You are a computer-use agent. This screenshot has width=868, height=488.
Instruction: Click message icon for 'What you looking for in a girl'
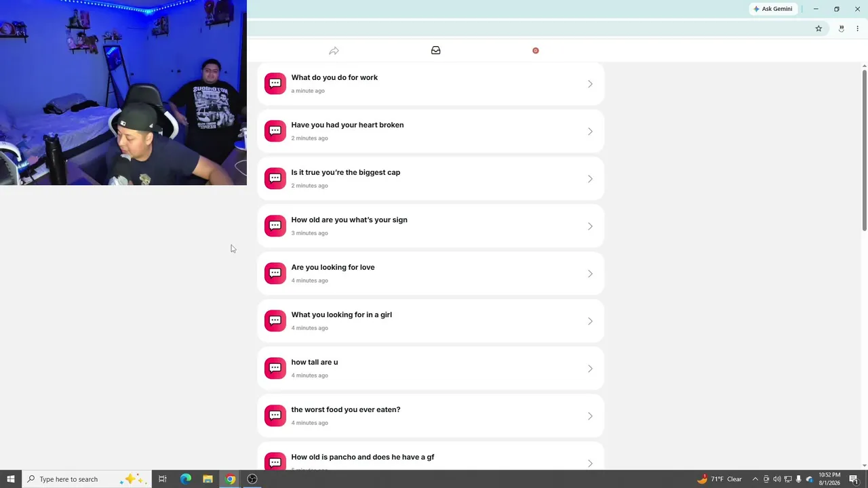coord(275,321)
